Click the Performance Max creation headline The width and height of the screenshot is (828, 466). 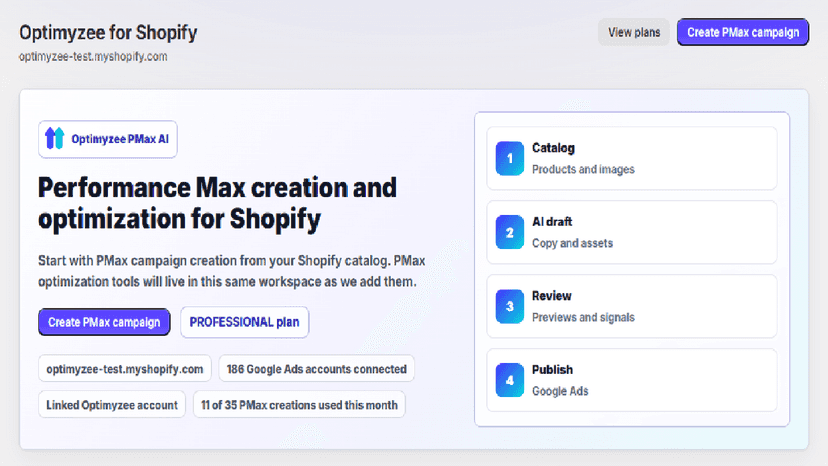(217, 203)
